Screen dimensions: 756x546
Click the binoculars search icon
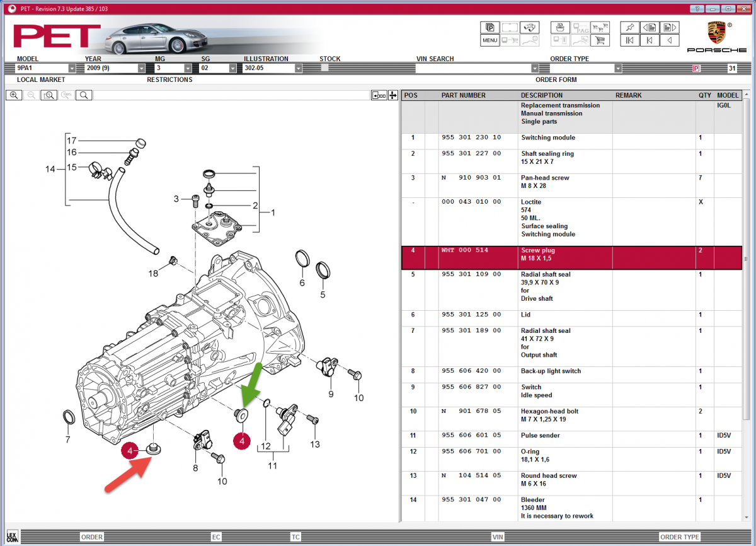click(530, 27)
